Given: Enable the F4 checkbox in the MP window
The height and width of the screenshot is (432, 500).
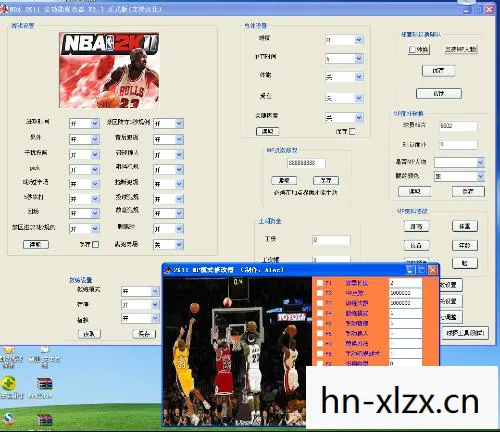Looking at the screenshot, I should pyautogui.click(x=320, y=313).
